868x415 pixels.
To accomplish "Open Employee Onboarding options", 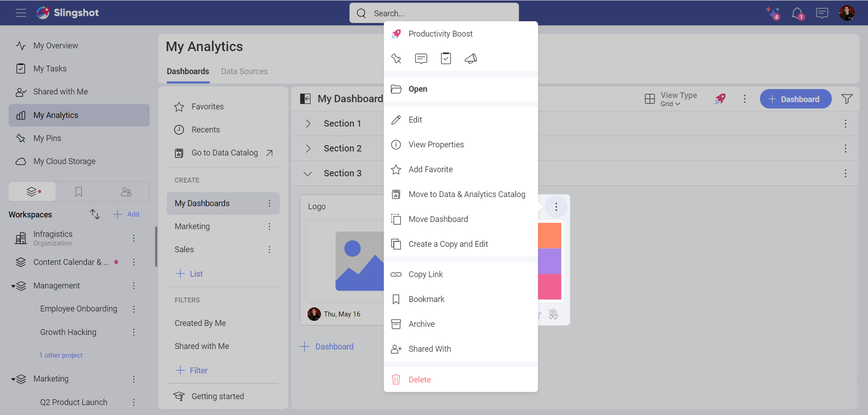I will [x=134, y=309].
